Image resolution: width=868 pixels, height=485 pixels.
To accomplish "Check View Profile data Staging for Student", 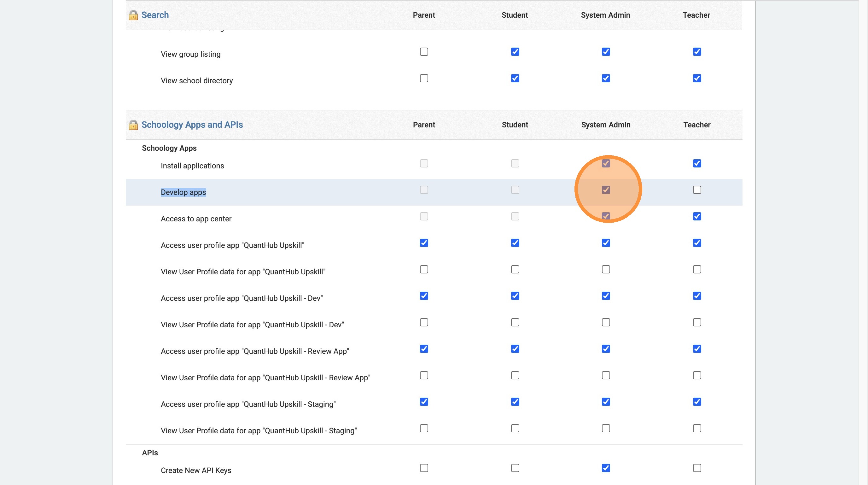I will tap(515, 428).
